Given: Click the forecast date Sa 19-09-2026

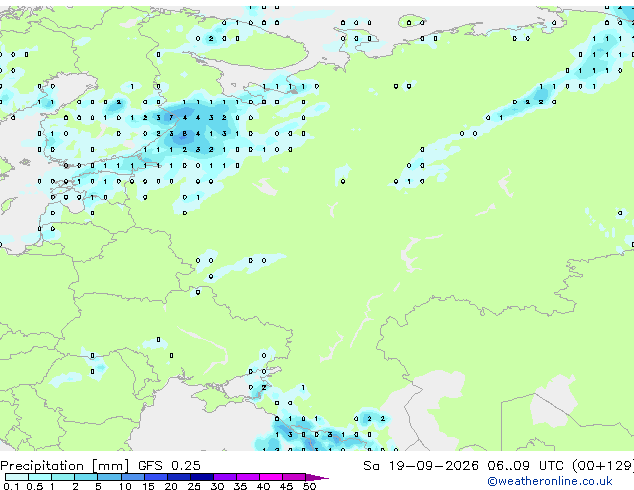Looking at the screenshot, I should [x=421, y=466].
